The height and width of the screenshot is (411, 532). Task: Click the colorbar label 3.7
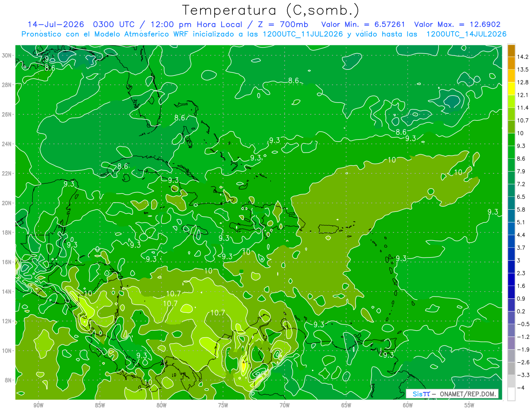(x=521, y=247)
